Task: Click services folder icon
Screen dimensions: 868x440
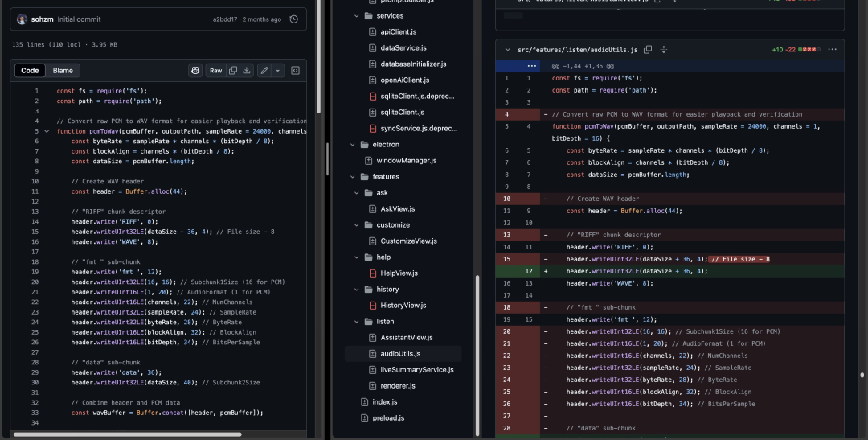Action: pyautogui.click(x=369, y=16)
